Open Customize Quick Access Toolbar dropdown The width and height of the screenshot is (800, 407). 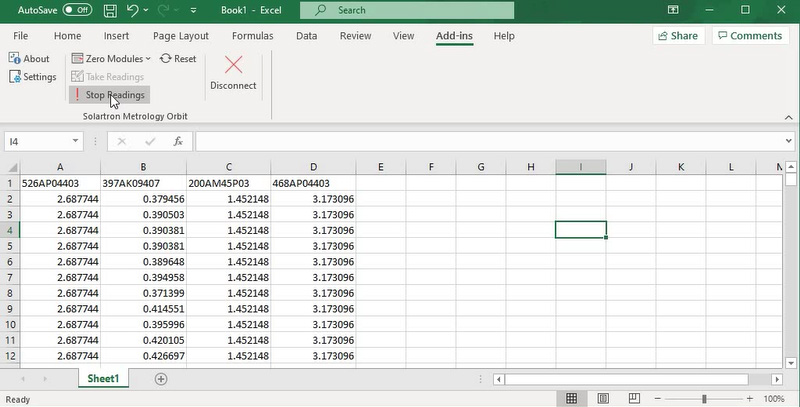point(193,10)
